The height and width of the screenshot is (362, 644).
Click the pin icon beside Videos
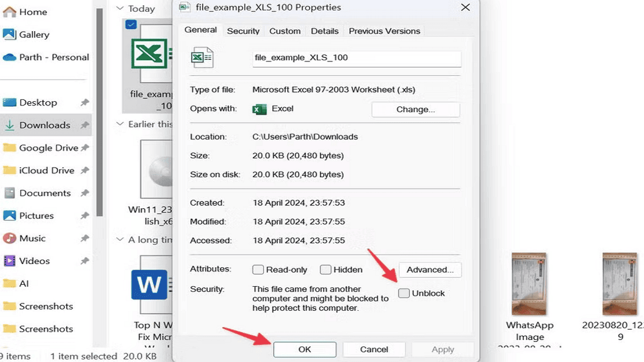coord(85,261)
